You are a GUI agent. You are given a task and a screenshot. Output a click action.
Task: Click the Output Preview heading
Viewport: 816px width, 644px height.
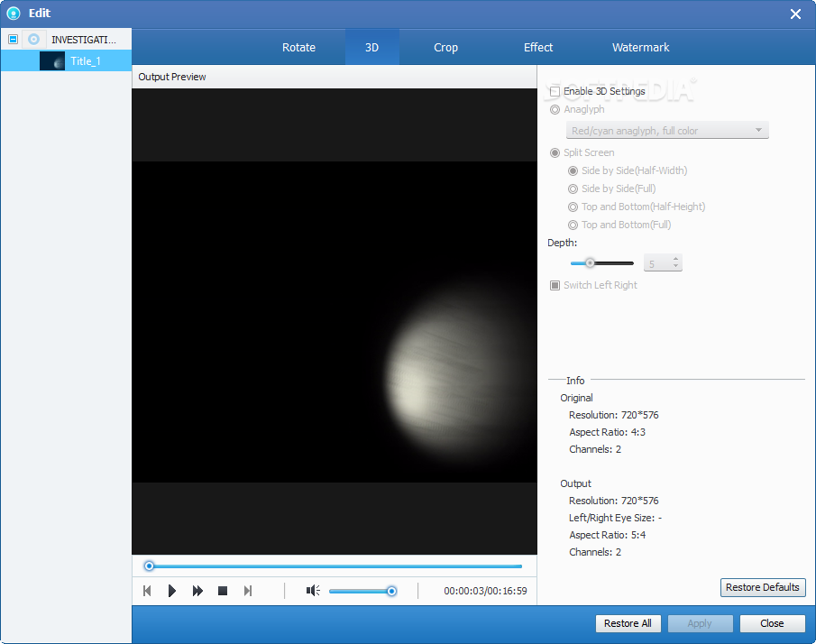pyautogui.click(x=172, y=77)
